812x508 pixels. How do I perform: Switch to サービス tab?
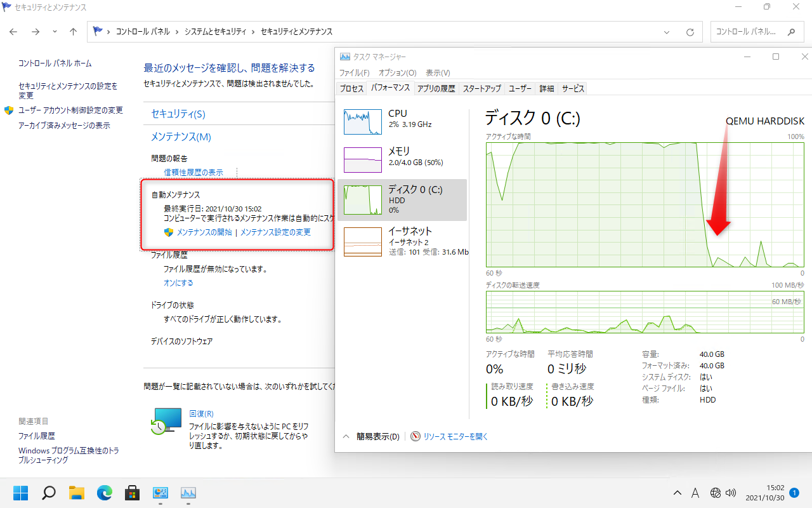coord(573,89)
